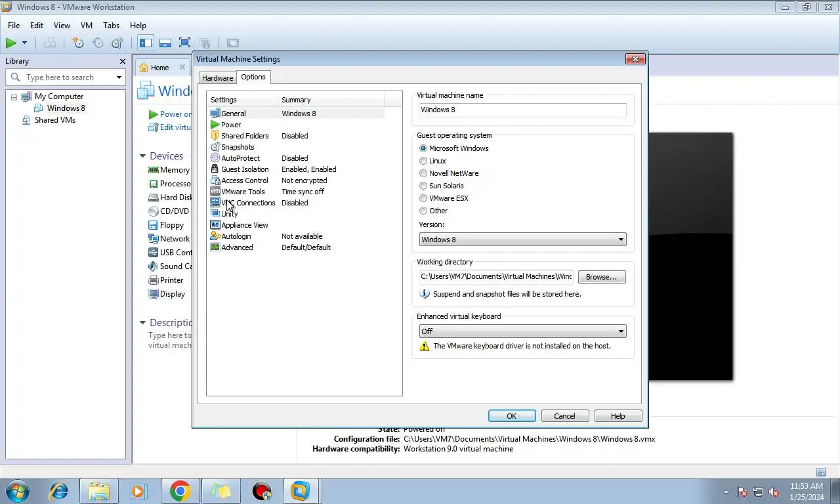
Task: Click the Take Snapshot toolbar icon
Action: tap(78, 43)
